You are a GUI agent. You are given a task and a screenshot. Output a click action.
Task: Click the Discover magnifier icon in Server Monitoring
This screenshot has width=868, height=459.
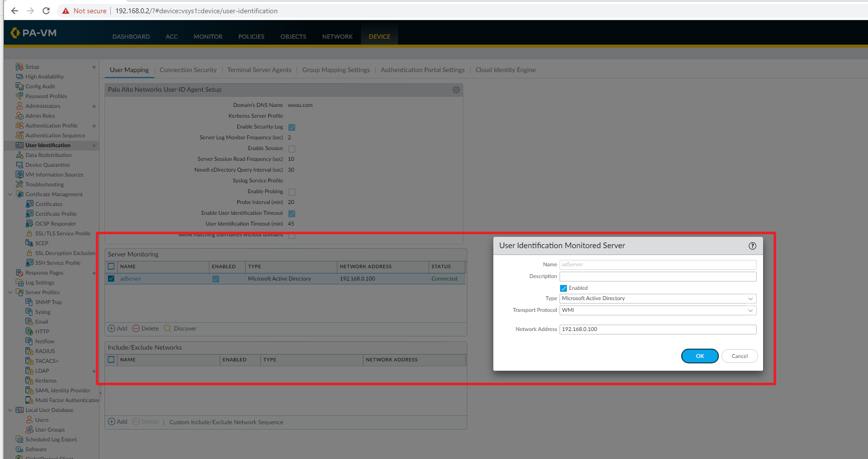click(x=167, y=329)
